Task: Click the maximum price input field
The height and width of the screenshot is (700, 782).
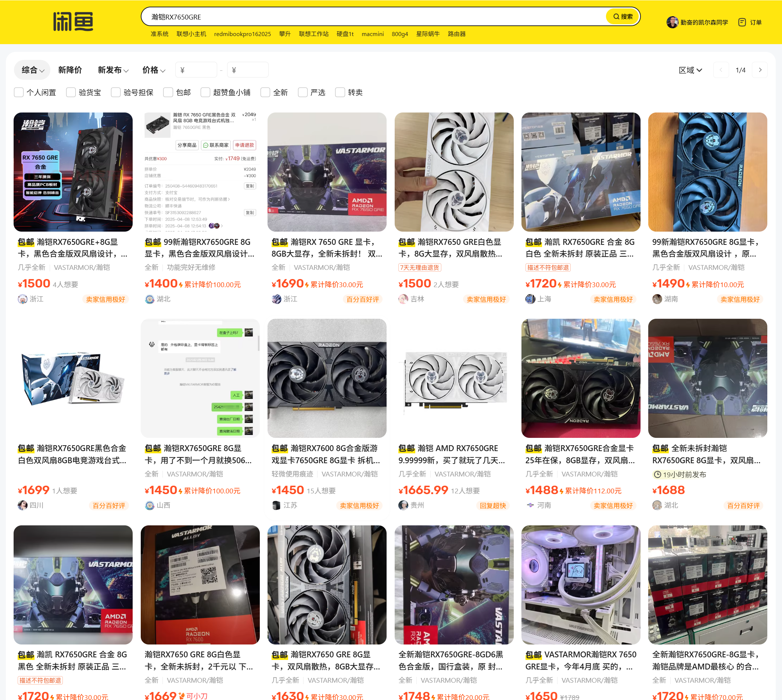Action: click(x=248, y=70)
